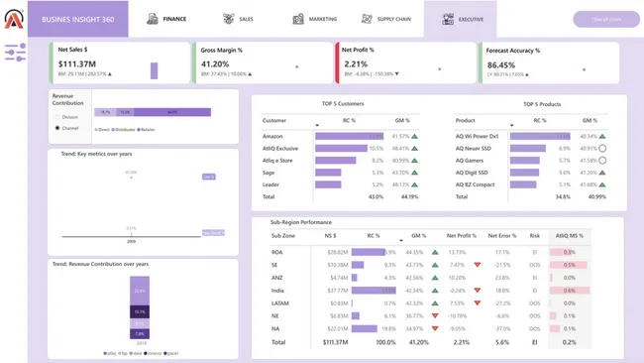The image size is (644, 363).
Task: Click AQ BZ Compact's GM up triangle
Action: point(602,185)
